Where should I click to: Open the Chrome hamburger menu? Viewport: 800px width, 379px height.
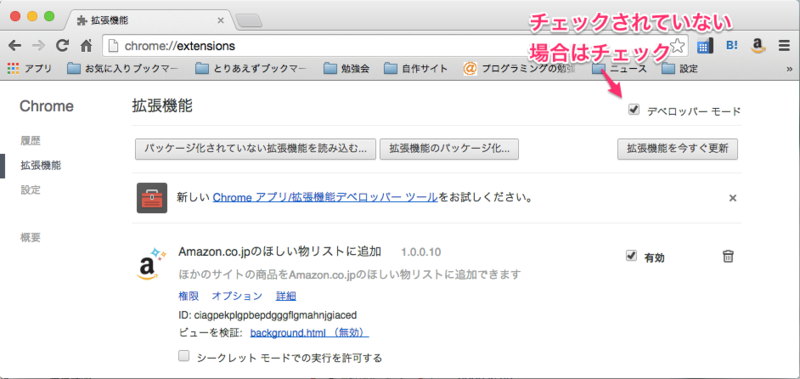click(x=784, y=46)
